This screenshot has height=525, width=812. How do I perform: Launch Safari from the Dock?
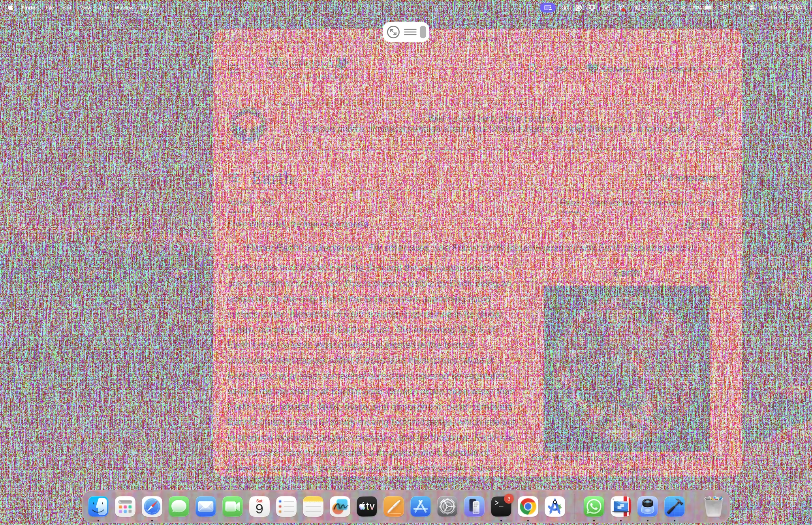point(152,506)
